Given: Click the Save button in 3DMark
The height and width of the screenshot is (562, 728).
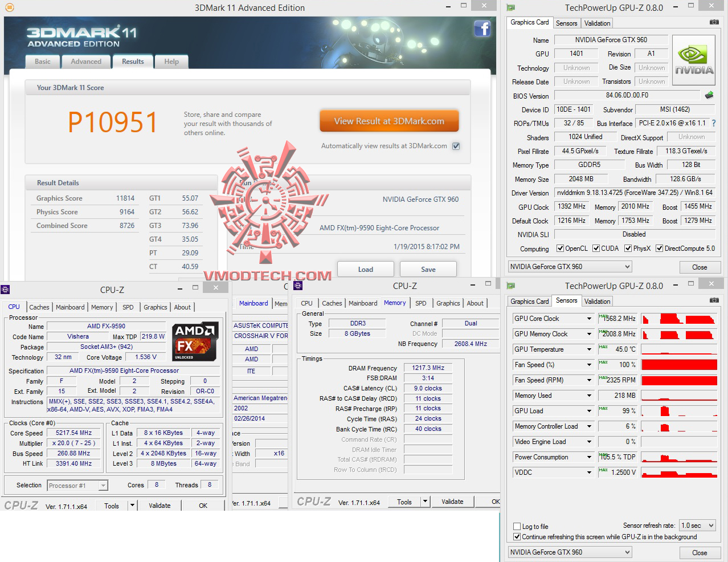Looking at the screenshot, I should pos(428,270).
